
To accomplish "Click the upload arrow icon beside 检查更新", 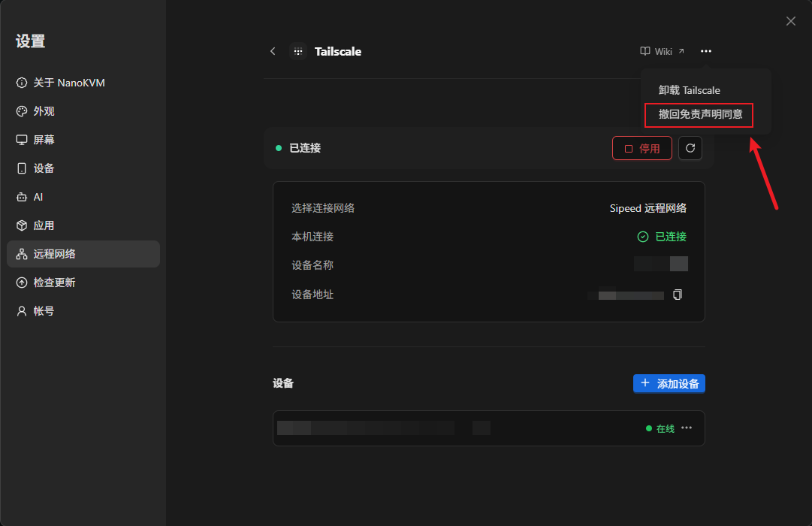I will 22,283.
